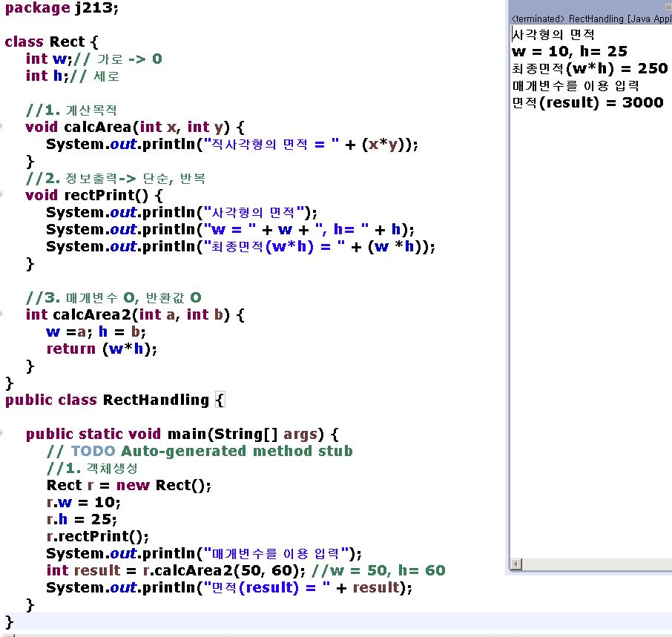Viewport: 672px width, 637px height.
Task: Click comment '//2. 정보출력-> 단순, 반복'
Action: click(x=116, y=178)
